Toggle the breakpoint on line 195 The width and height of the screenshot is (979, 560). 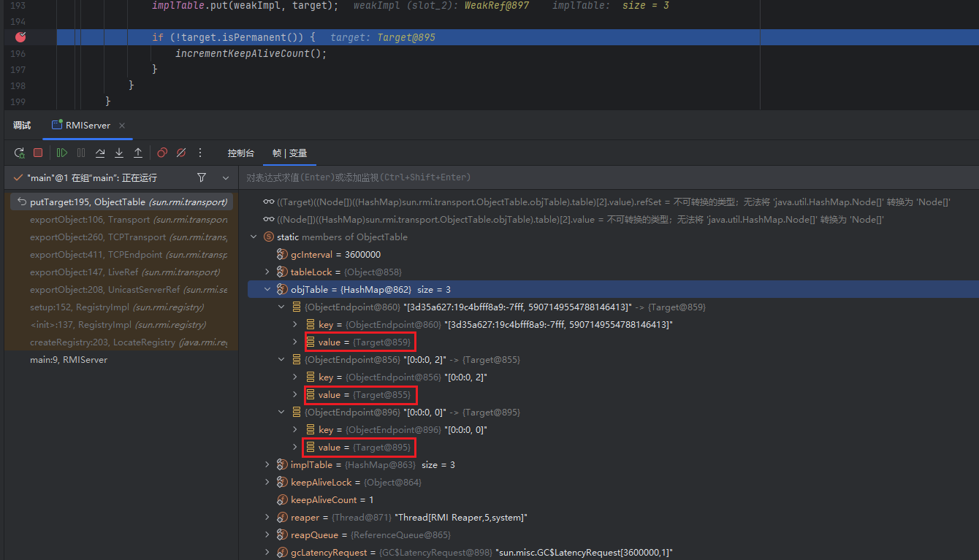tap(20, 37)
